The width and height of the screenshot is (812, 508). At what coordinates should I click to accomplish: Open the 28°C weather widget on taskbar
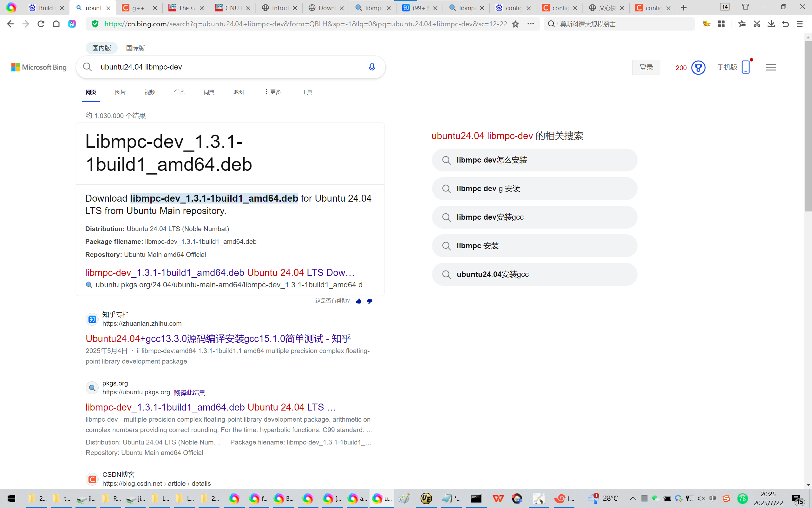pyautogui.click(x=603, y=498)
